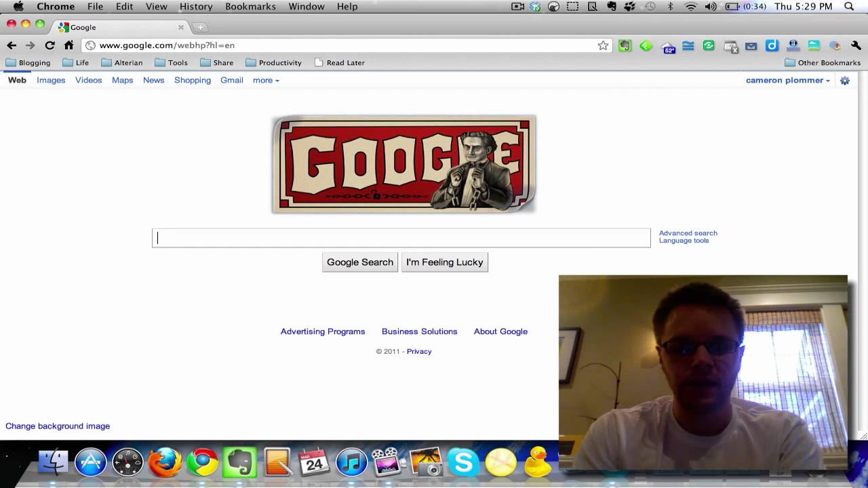Click the green sync extension icon
Screen dimensions: 868x488
coord(709,46)
